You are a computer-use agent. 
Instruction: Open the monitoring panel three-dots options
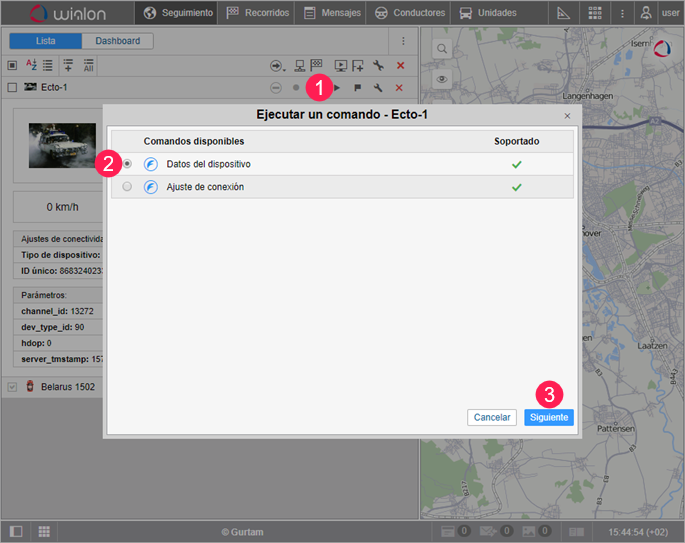click(403, 41)
